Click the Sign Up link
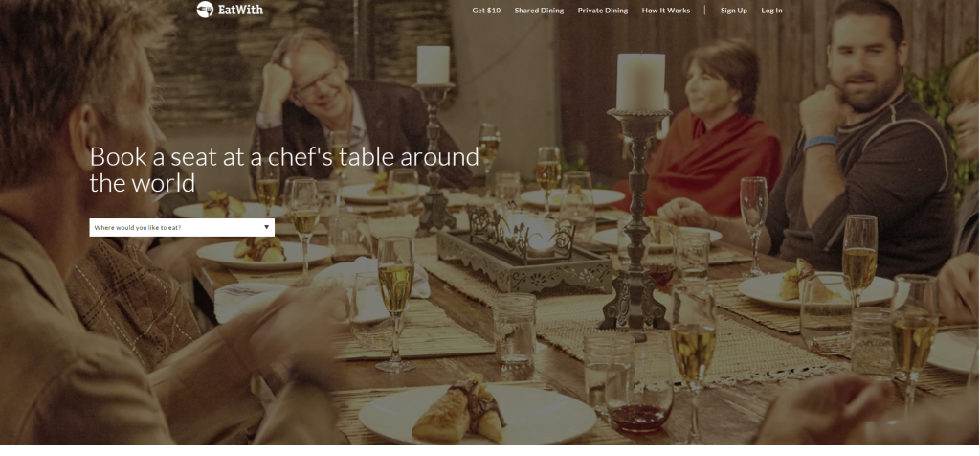 coord(734,11)
